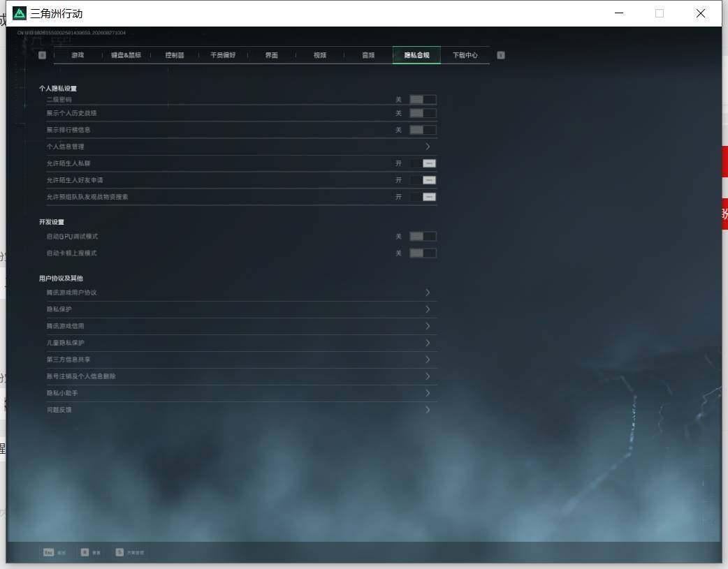Image resolution: width=728 pixels, height=569 pixels.
Task: Open 第三方信息共享 chevron arrow
Action: pyautogui.click(x=428, y=360)
